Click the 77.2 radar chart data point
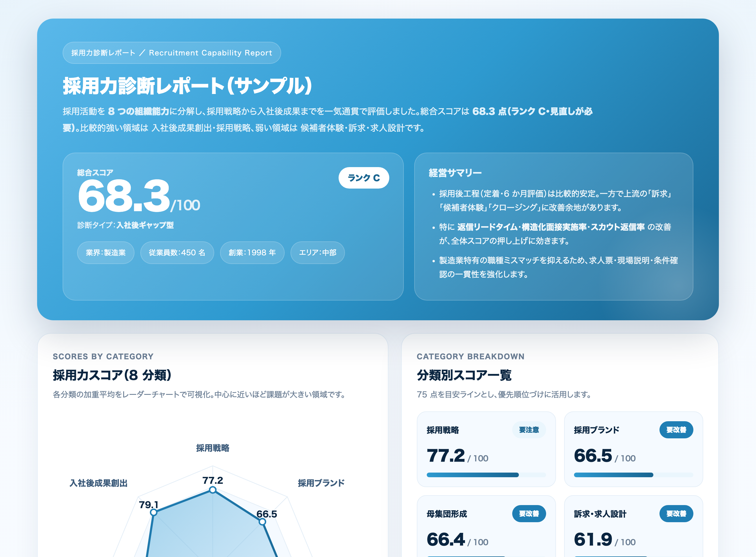This screenshot has height=557, width=756. [212, 490]
